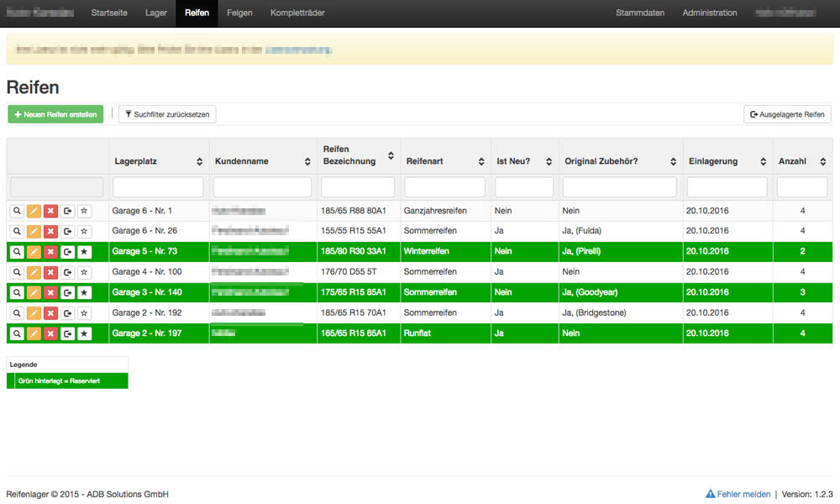Screen dimensions: 840x504
Task: Click edit pencil icon for Garage 3 - Nr. 140
Action: coord(34,292)
